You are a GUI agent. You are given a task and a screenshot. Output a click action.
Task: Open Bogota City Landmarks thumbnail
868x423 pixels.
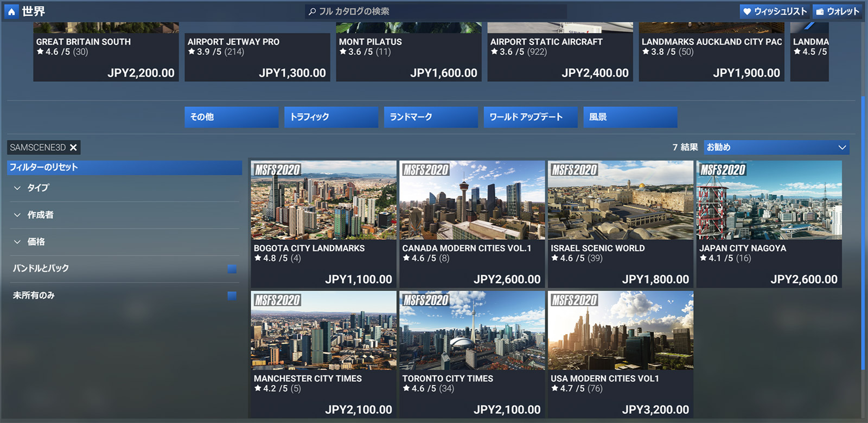click(324, 200)
